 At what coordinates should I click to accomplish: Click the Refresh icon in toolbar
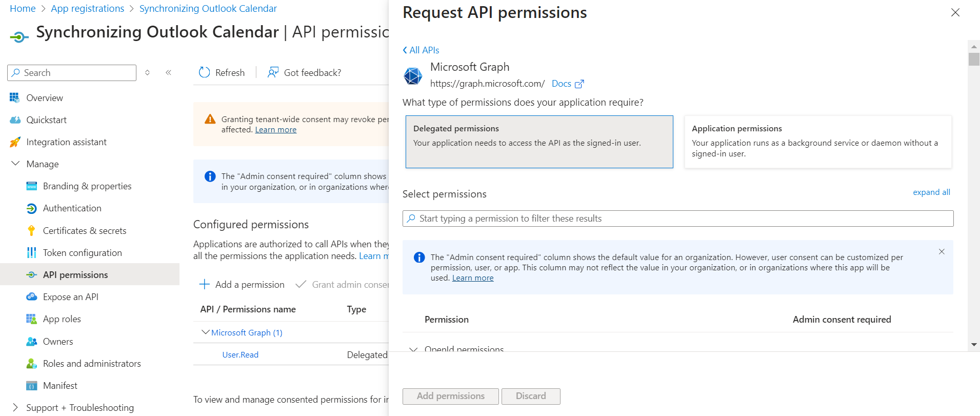click(204, 72)
